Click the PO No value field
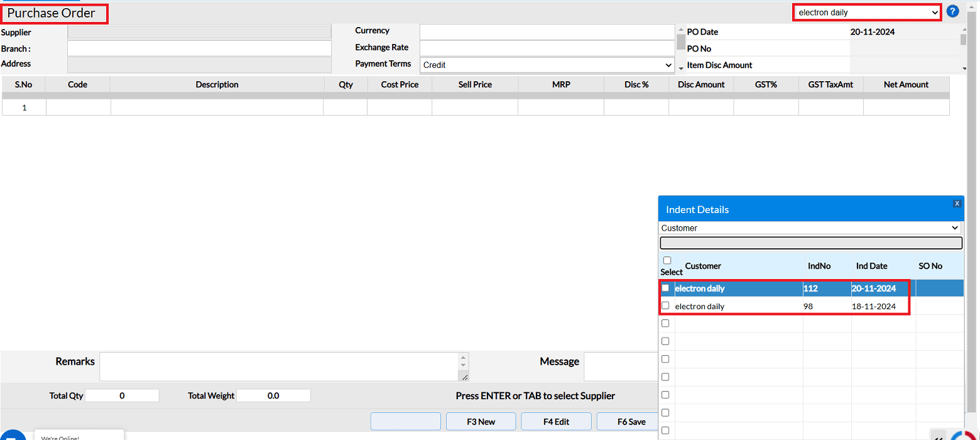The width and height of the screenshot is (980, 440). pos(905,48)
